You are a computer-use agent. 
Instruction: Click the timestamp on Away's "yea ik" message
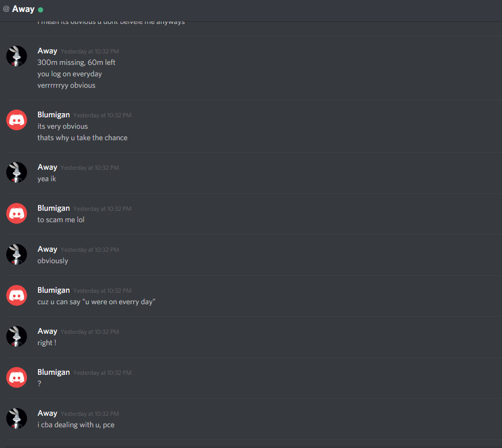coord(89,168)
